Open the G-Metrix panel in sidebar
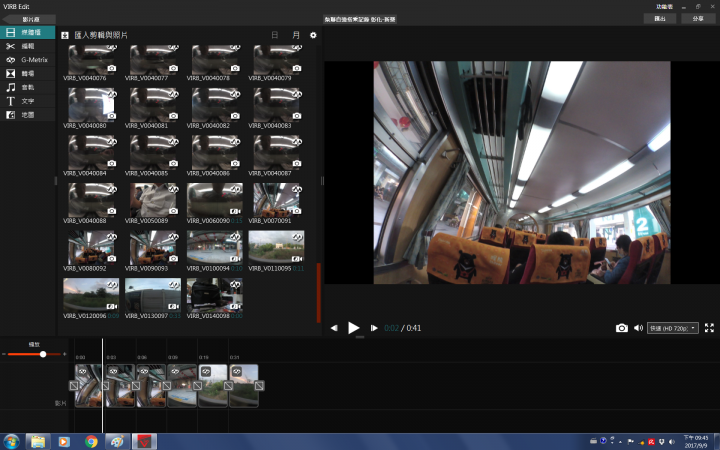 (28, 60)
